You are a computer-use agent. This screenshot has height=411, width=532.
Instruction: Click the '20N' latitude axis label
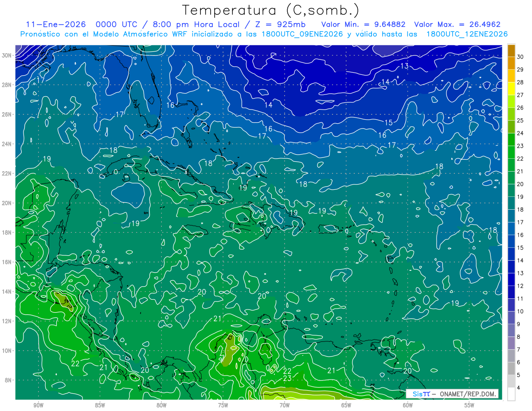(7, 203)
